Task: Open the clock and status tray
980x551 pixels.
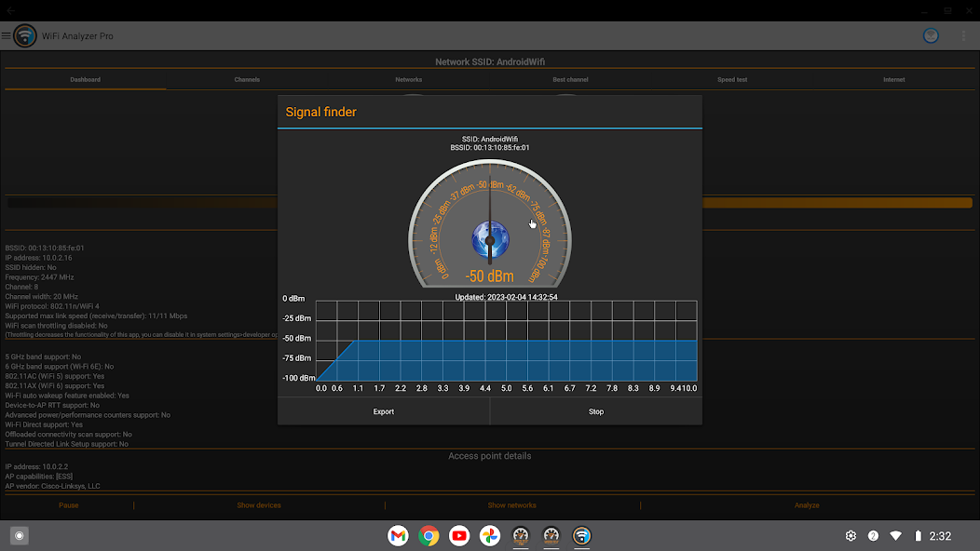Action: click(x=941, y=536)
